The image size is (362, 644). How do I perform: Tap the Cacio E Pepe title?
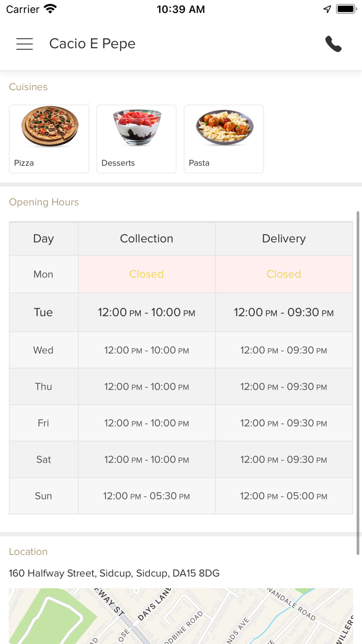(x=92, y=44)
